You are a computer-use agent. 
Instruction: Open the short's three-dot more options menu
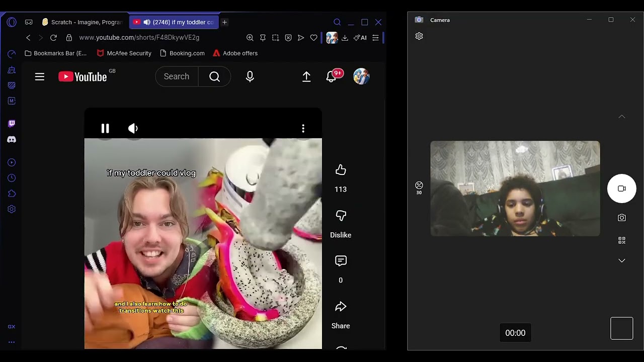pyautogui.click(x=303, y=129)
